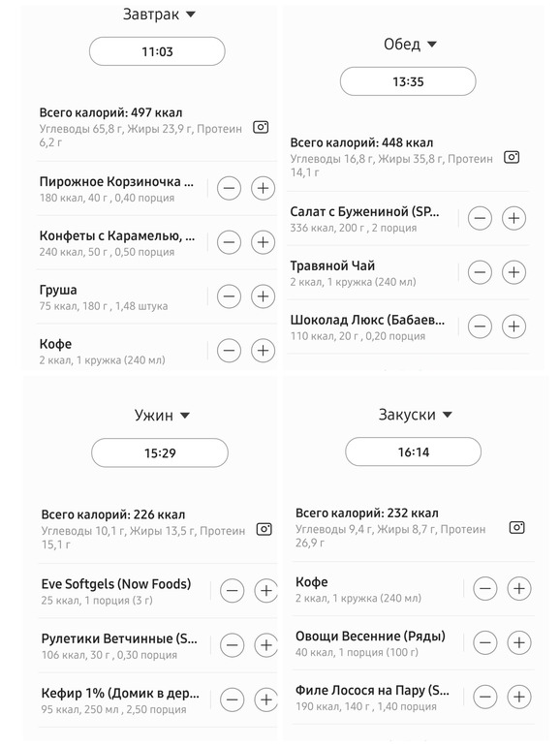Add one more Травяной Чай serving
The width and height of the screenshot is (560, 746).
coord(513,272)
